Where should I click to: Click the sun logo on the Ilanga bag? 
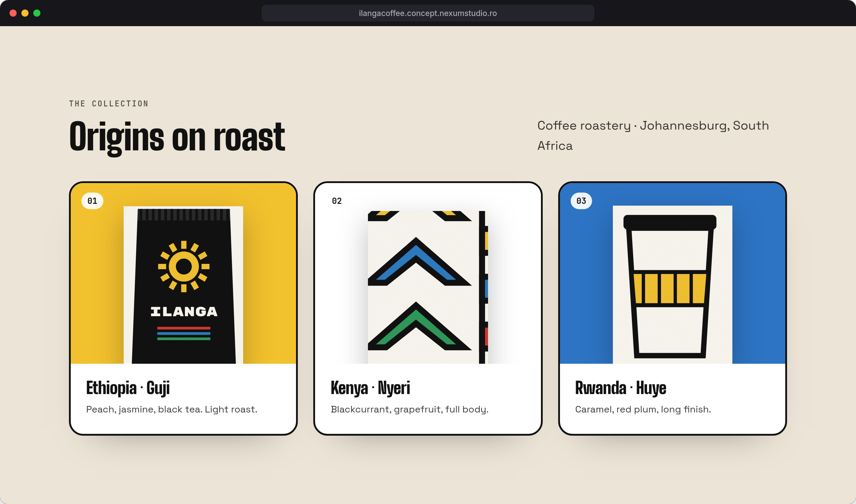(x=184, y=266)
